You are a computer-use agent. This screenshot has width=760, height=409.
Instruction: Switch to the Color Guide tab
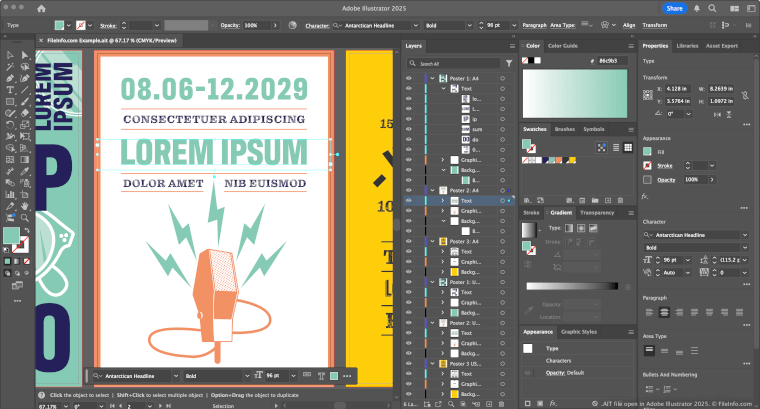click(x=563, y=45)
